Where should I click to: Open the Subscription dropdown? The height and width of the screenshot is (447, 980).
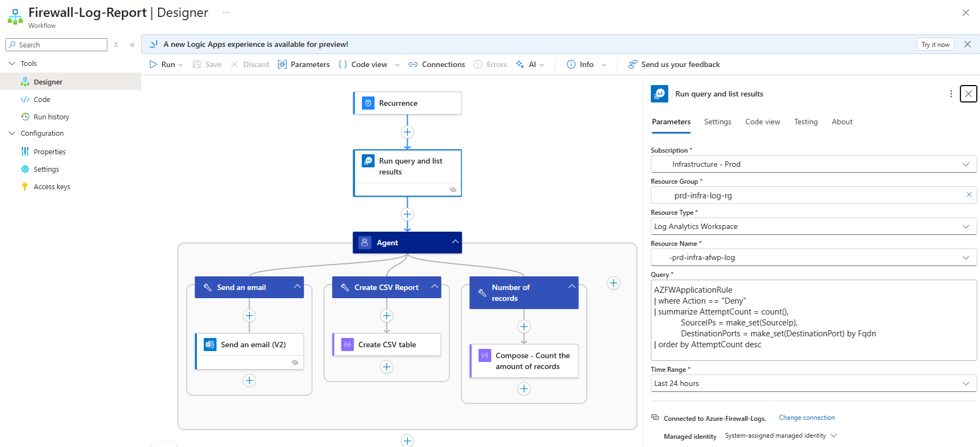pos(965,164)
